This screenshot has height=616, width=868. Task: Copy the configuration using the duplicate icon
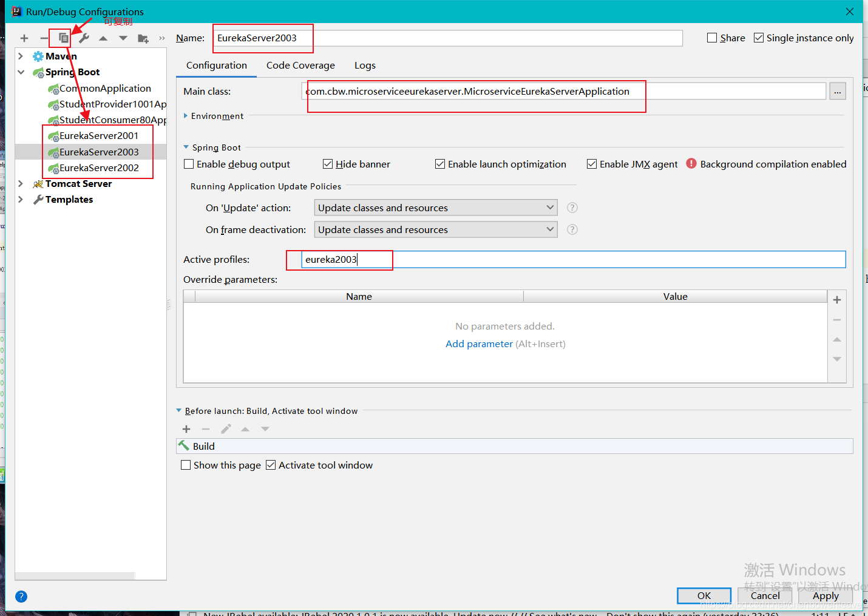(63, 38)
